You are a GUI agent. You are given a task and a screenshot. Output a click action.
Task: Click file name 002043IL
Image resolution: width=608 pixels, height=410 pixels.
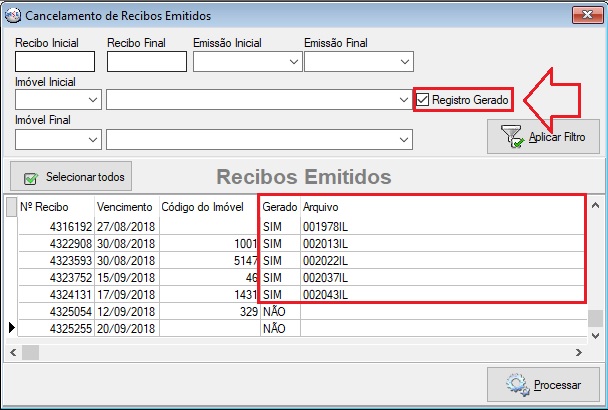tap(325, 295)
